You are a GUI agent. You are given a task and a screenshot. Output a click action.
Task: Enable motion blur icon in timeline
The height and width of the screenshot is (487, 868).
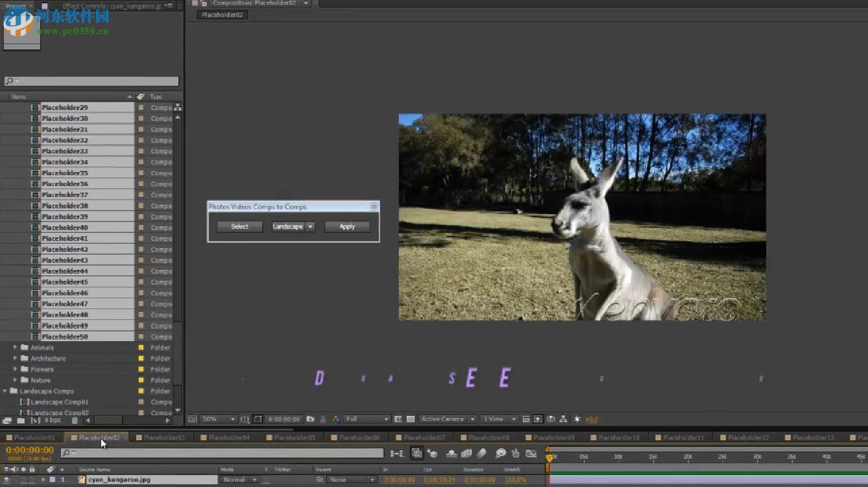(x=482, y=453)
